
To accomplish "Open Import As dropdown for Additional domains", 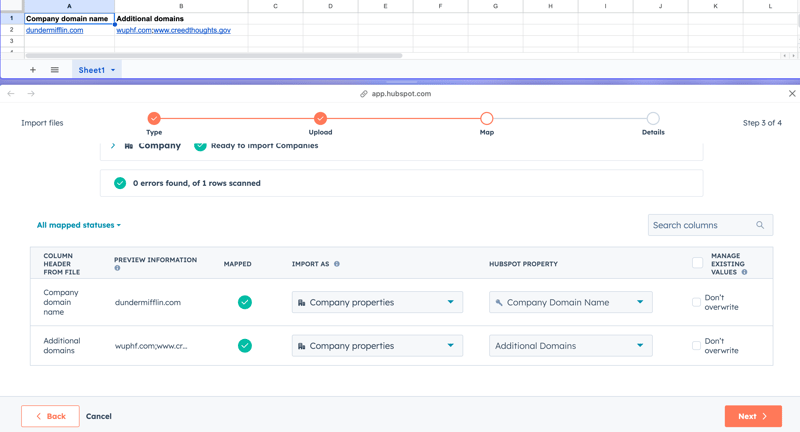I will click(378, 345).
